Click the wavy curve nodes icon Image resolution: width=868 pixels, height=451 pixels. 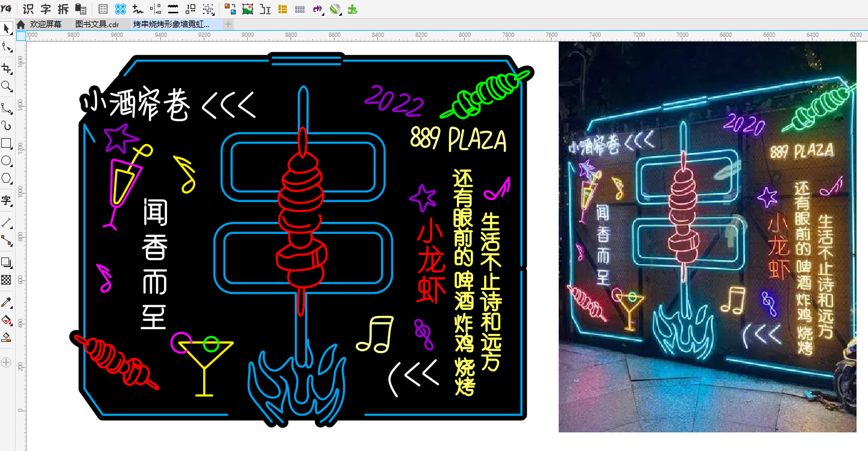138,9
